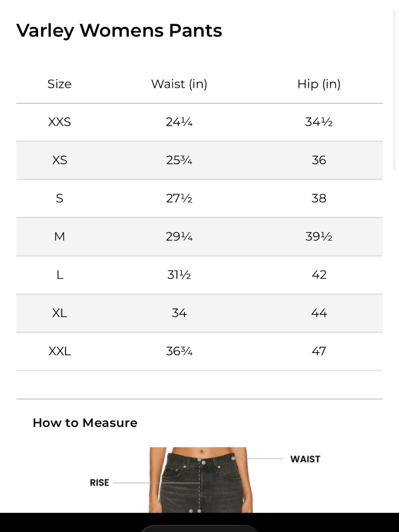This screenshot has width=399, height=532.
Task: Click the How to Measure heading
Action: pos(85,423)
